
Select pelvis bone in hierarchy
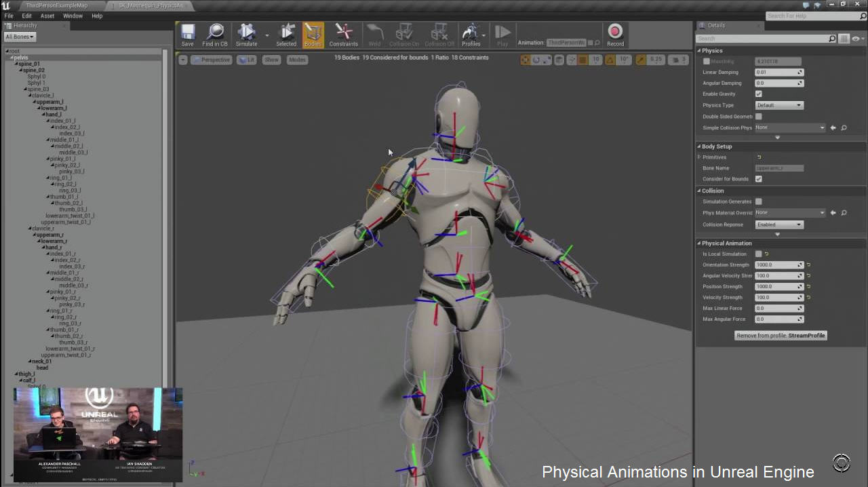[21, 58]
